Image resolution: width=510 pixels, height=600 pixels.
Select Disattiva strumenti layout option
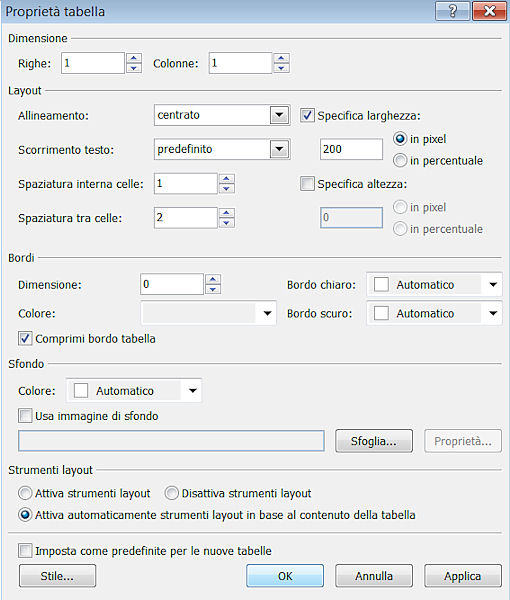click(x=171, y=493)
